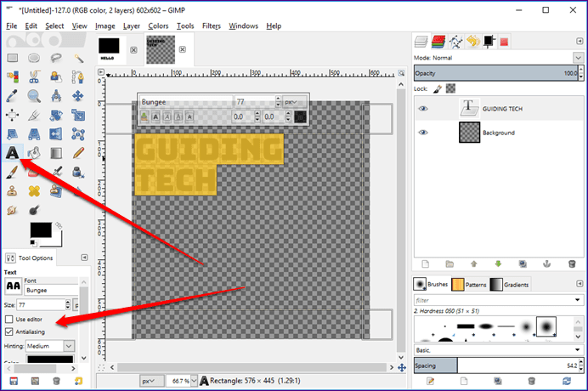Uncheck the Antialiasing checkbox
This screenshot has height=391, width=588.
pos(9,331)
